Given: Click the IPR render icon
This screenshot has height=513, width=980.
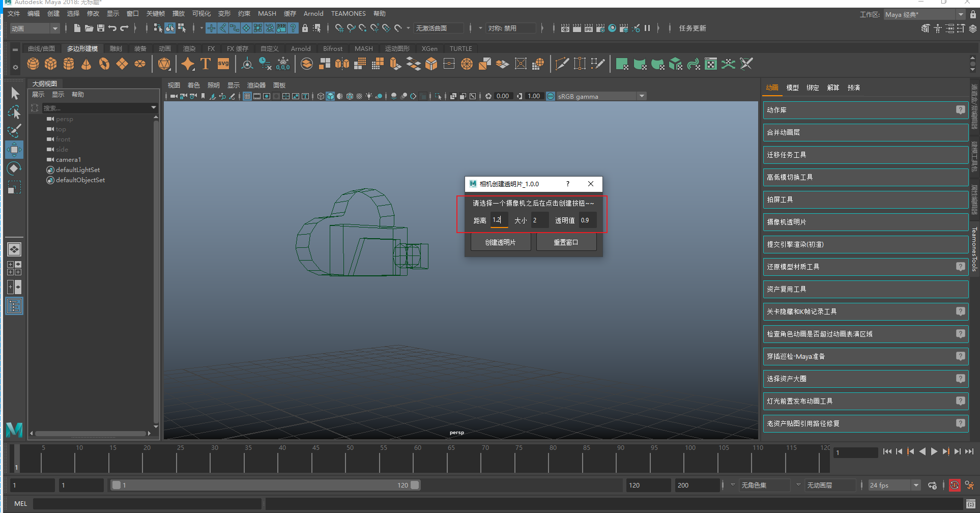Looking at the screenshot, I should click(x=589, y=28).
